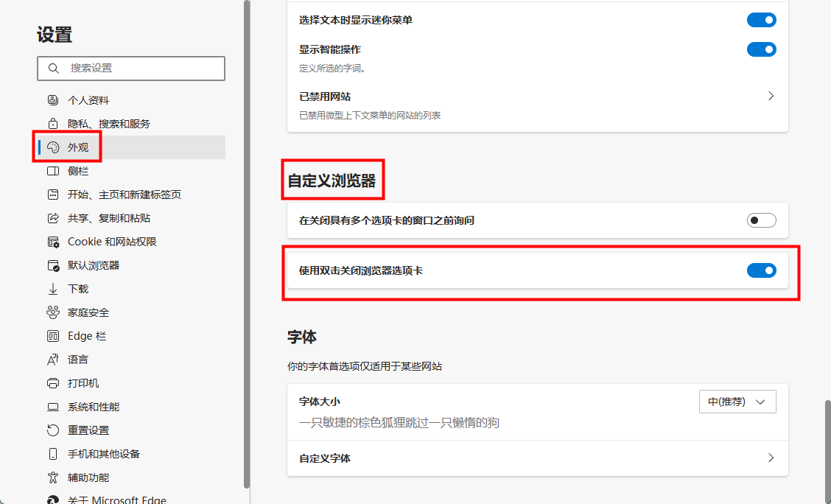Click the download arrow icon beside 下载
Screen dimensions: 831x504
(53, 289)
